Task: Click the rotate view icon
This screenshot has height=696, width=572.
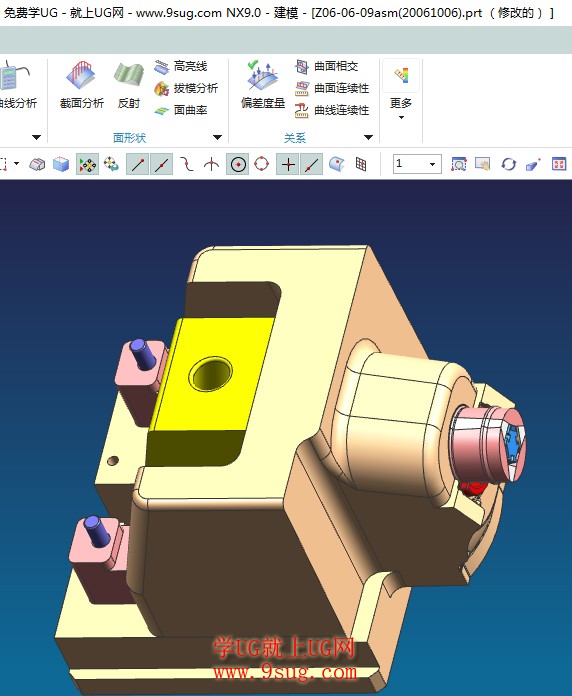Action: [509, 164]
